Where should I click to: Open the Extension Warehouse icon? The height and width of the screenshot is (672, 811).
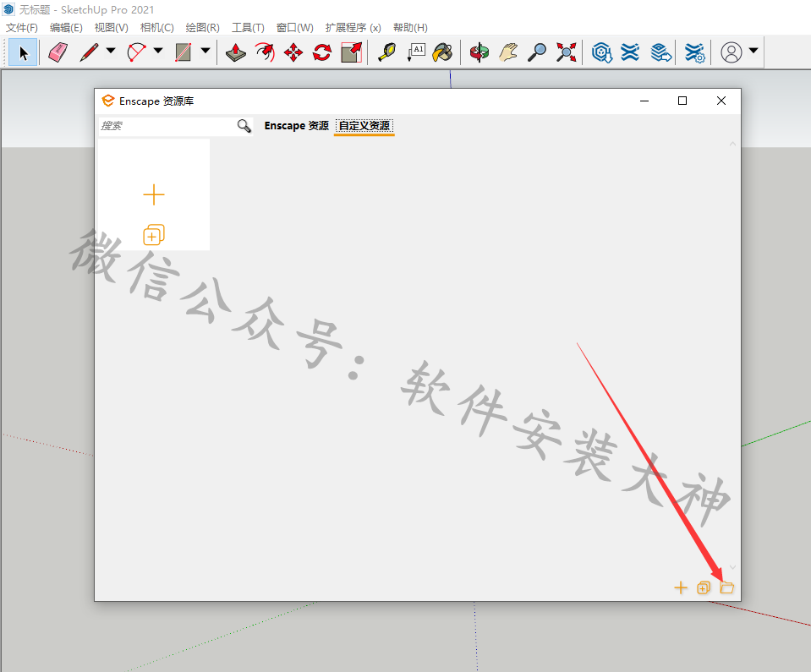[x=631, y=52]
